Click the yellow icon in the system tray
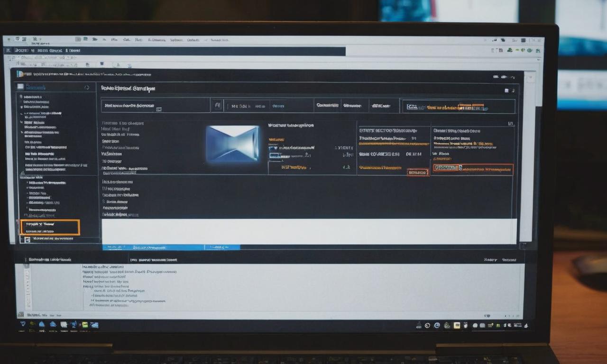607x364 pixels. tap(457, 325)
